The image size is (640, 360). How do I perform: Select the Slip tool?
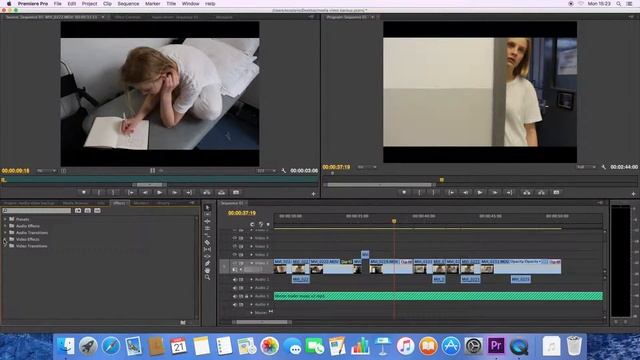[x=207, y=249]
